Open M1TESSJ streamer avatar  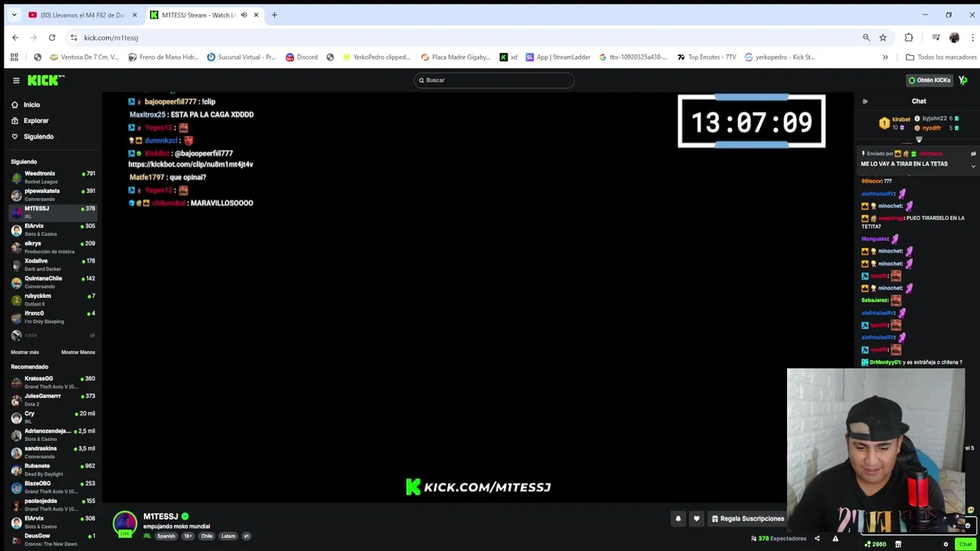(125, 523)
